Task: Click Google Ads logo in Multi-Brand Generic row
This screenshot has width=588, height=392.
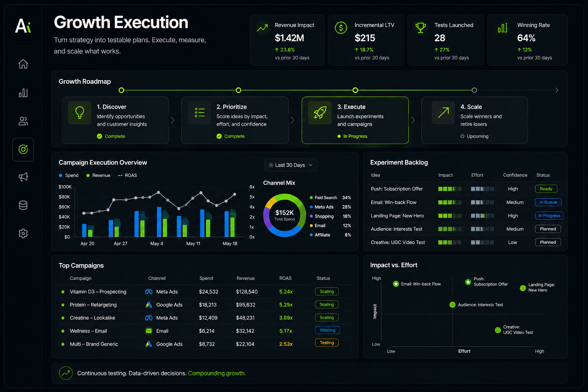Action: point(149,344)
